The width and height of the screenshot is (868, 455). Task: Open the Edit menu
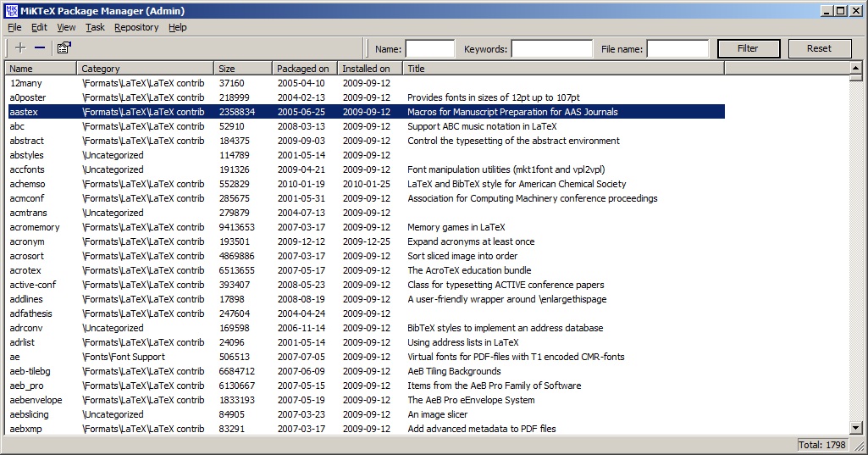39,27
